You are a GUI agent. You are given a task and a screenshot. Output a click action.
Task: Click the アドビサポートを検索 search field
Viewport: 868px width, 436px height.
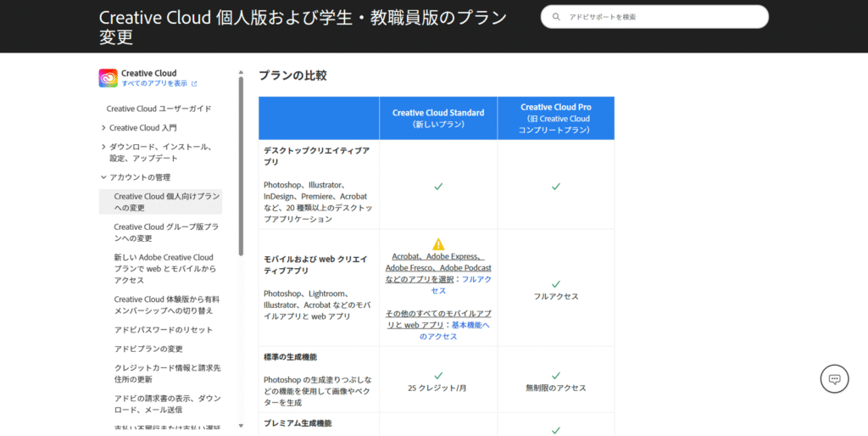[x=654, y=17]
